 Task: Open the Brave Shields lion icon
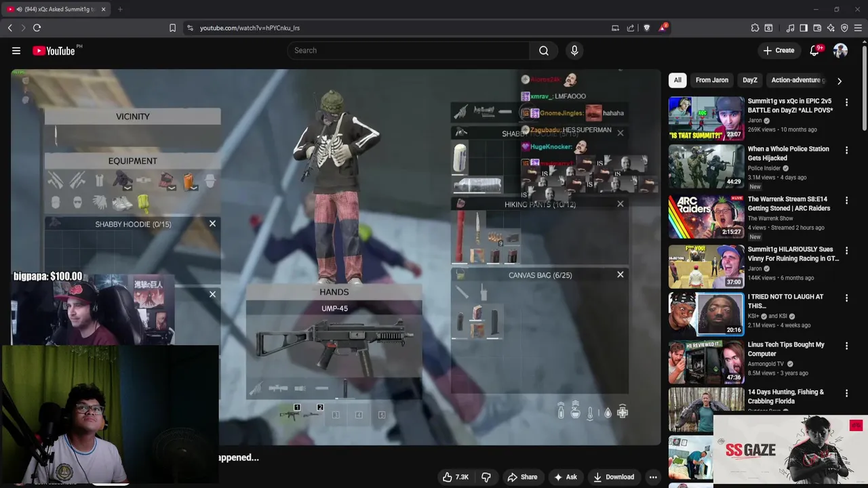pyautogui.click(x=646, y=28)
